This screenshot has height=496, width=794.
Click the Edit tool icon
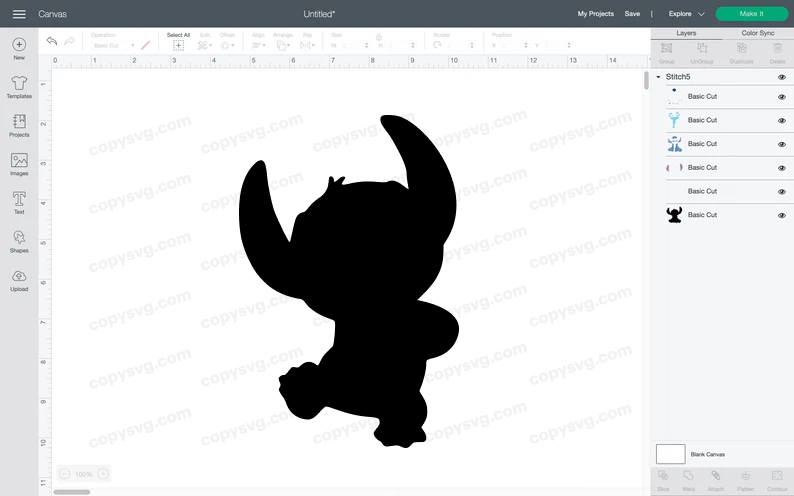[x=203, y=46]
